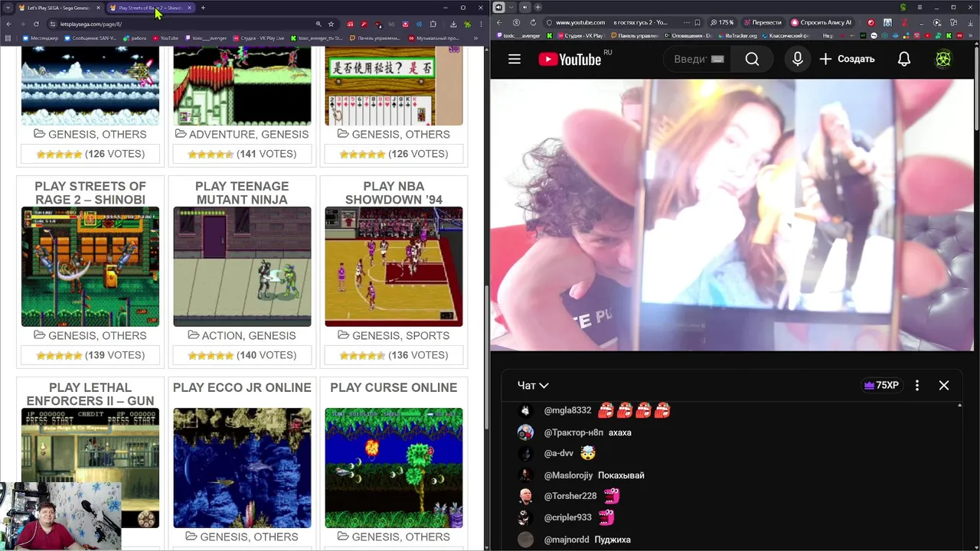This screenshot has height=551, width=980.
Task: Expand the Чат mode dropdown
Action: click(533, 386)
